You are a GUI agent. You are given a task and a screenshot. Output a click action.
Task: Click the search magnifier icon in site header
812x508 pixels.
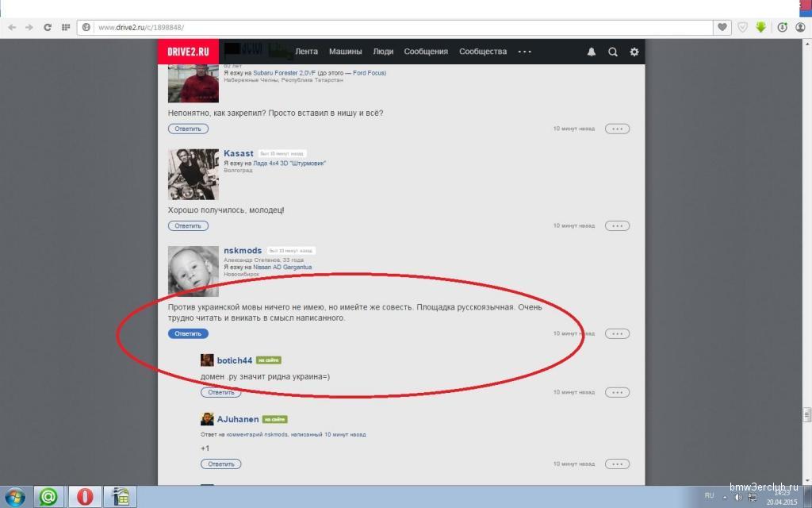pos(612,52)
